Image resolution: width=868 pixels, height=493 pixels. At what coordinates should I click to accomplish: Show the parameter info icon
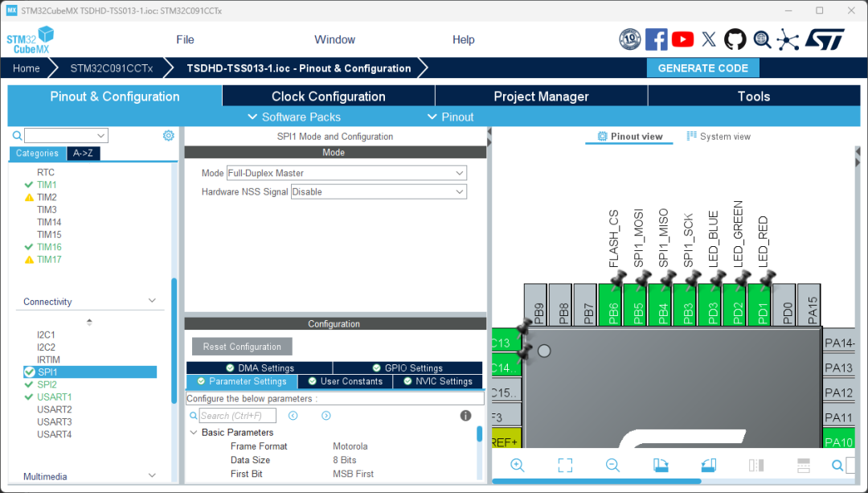465,416
